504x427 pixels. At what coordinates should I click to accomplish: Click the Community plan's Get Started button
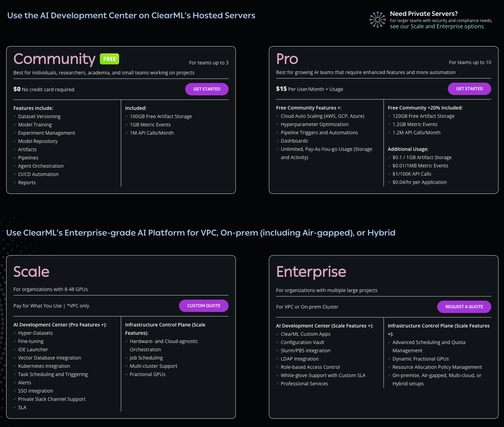[x=207, y=89]
